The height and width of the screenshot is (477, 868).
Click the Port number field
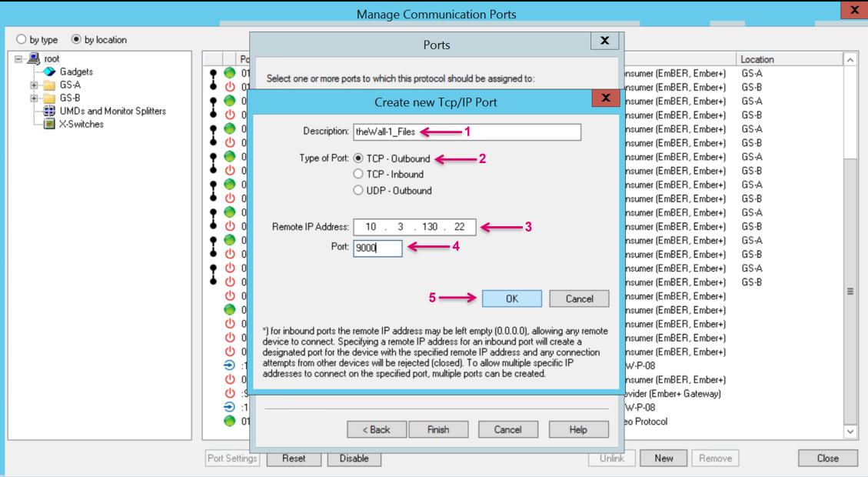(x=377, y=249)
